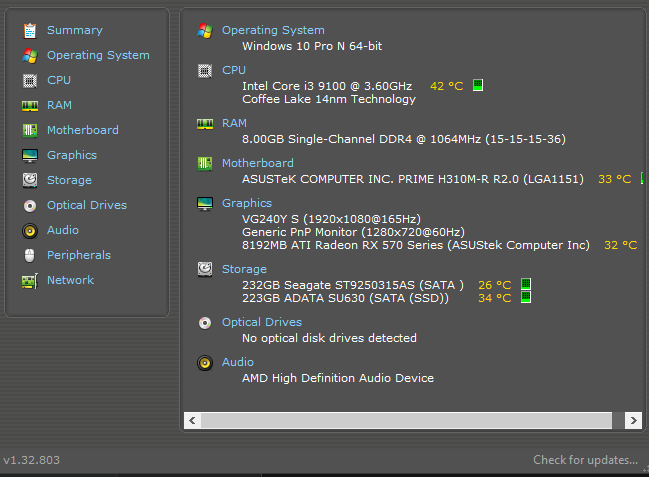Click the Motherboard icon in summary pane
The width and height of the screenshot is (649, 477).
pyautogui.click(x=205, y=164)
